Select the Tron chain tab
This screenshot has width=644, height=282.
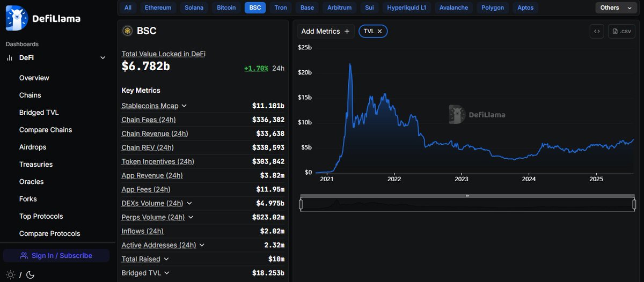(x=281, y=8)
